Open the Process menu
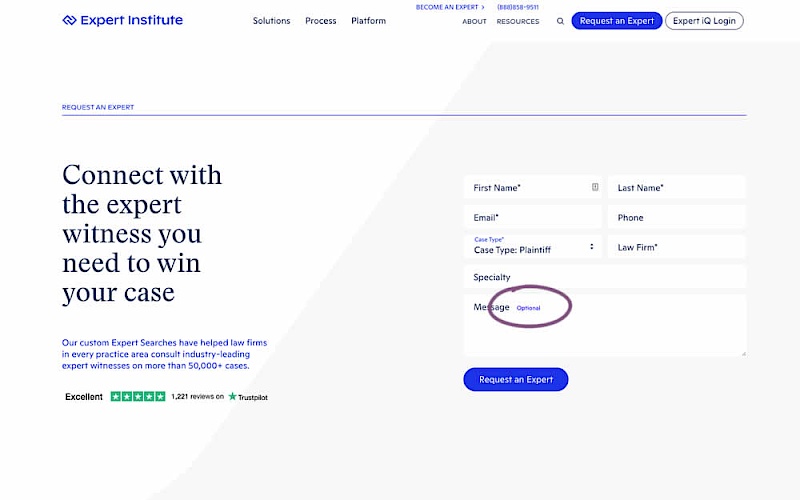The width and height of the screenshot is (800, 500). click(321, 21)
